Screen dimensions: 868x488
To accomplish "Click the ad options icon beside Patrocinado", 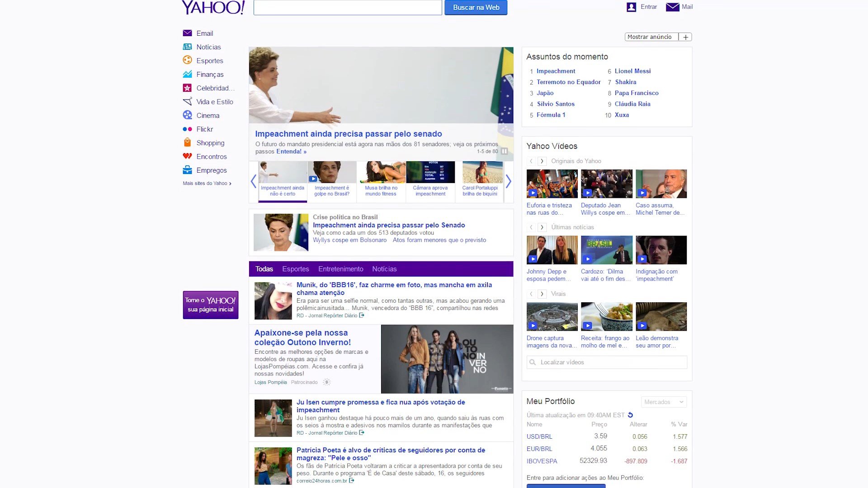I will (x=326, y=382).
